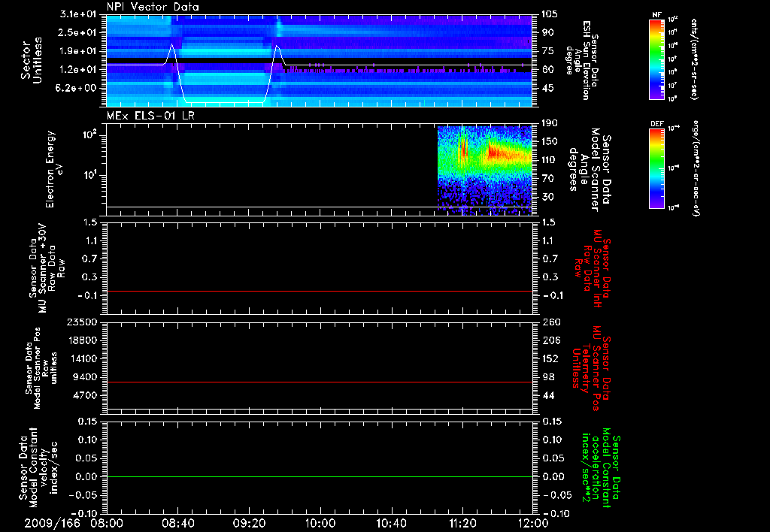Click the '190' scanner angle tick value
This screenshot has height=532, width=770.
[x=550, y=123]
